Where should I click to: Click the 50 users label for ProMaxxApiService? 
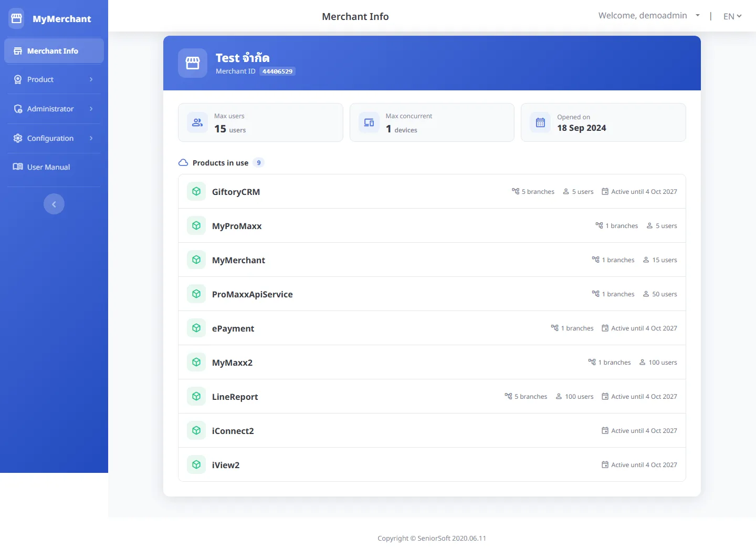pyautogui.click(x=660, y=294)
